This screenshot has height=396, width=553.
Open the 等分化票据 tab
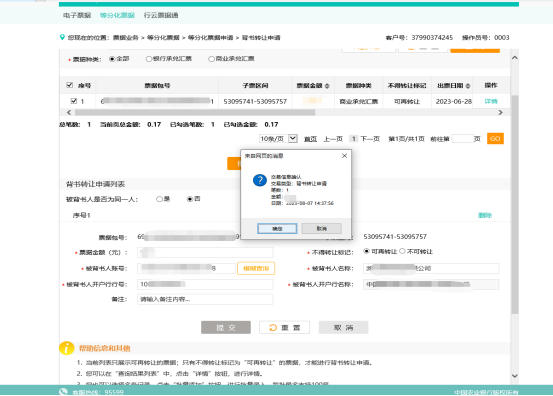coord(117,15)
